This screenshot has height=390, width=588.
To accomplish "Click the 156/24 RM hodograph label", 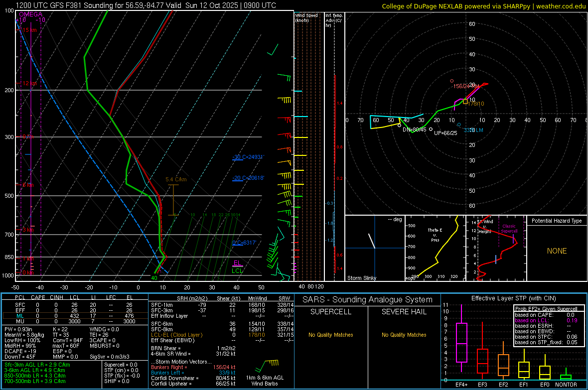I will tap(466, 86).
